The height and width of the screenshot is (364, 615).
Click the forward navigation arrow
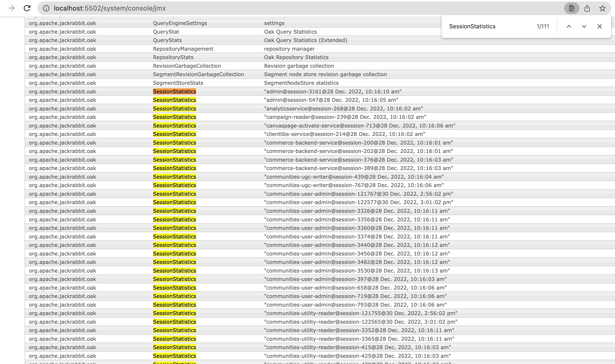click(x=11, y=8)
